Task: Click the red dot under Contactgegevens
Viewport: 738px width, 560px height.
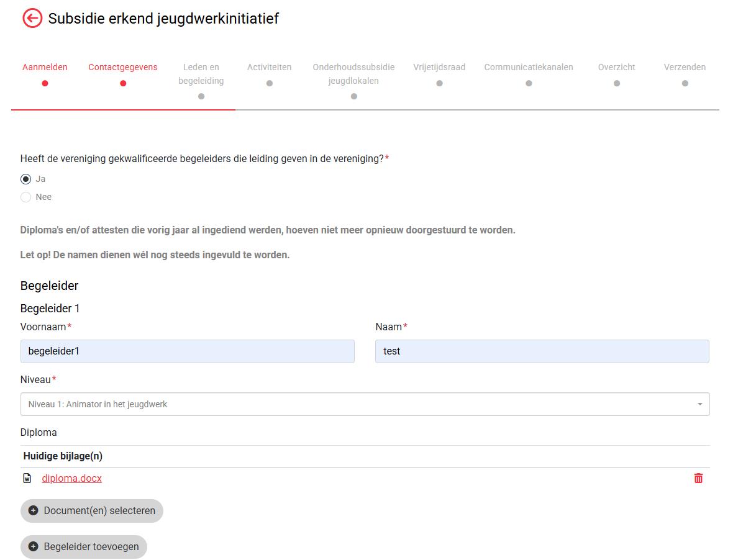Action: click(123, 83)
